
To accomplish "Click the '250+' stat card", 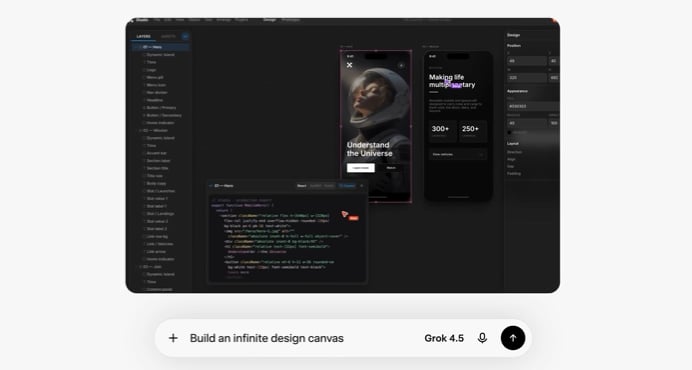I will (x=473, y=131).
